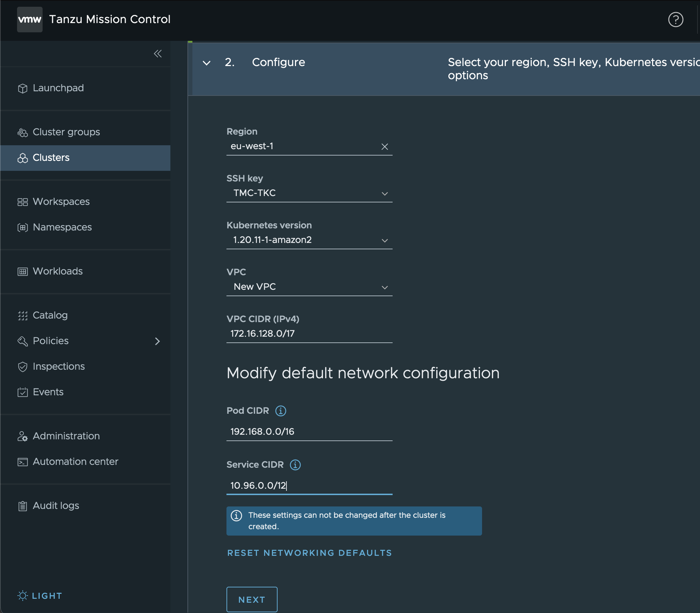Image resolution: width=700 pixels, height=613 pixels.
Task: Click the Launchpad cube icon
Action: click(23, 88)
